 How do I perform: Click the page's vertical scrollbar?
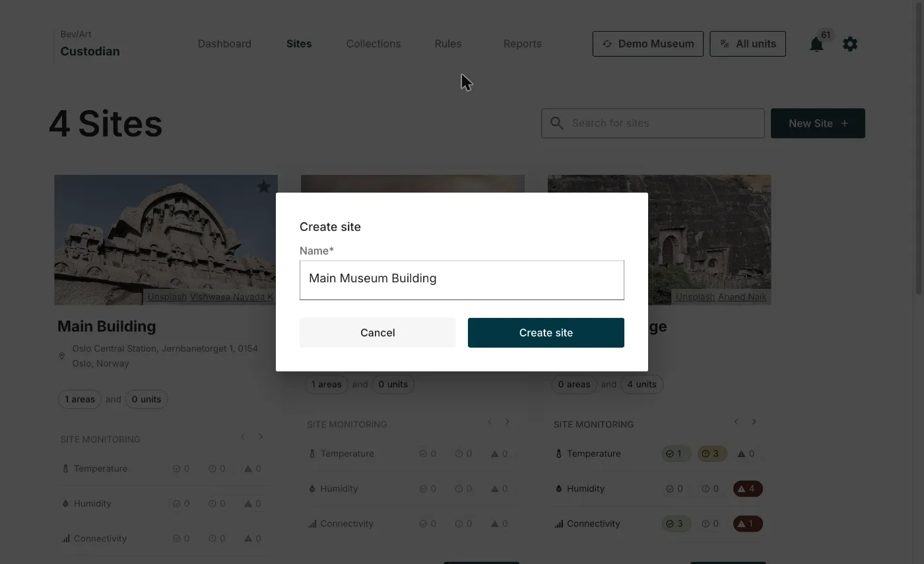click(920, 148)
